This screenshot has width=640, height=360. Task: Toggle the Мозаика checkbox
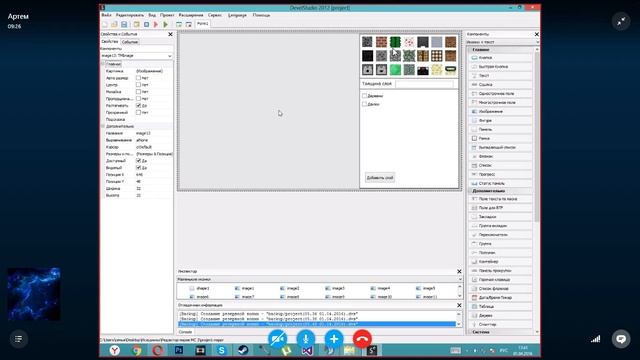(x=138, y=91)
